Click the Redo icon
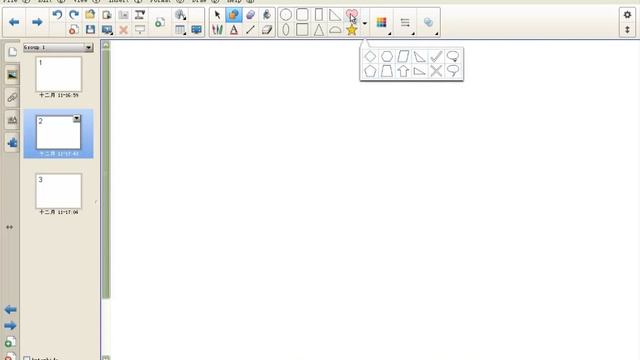640x360 pixels. (x=74, y=15)
